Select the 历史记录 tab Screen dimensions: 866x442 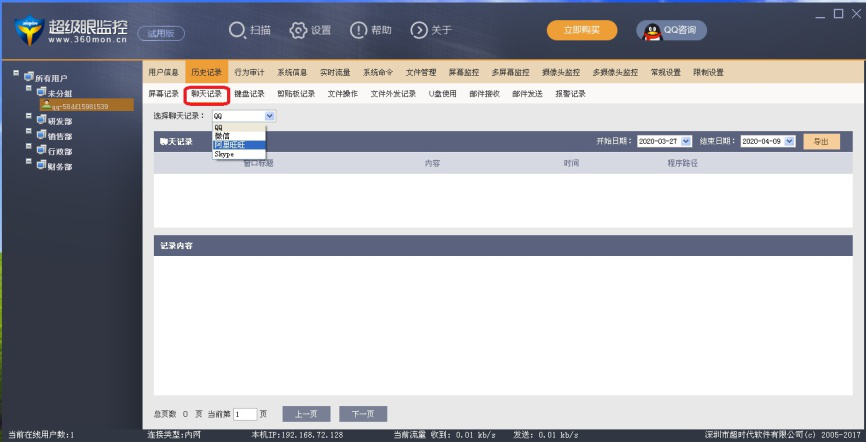207,72
